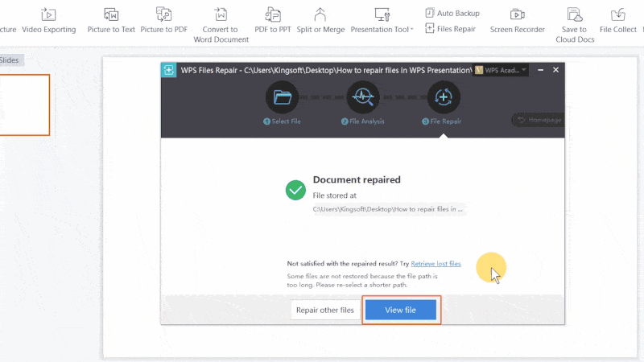Click the Select File step icon
Screen dimensions: 644x362
click(x=282, y=97)
